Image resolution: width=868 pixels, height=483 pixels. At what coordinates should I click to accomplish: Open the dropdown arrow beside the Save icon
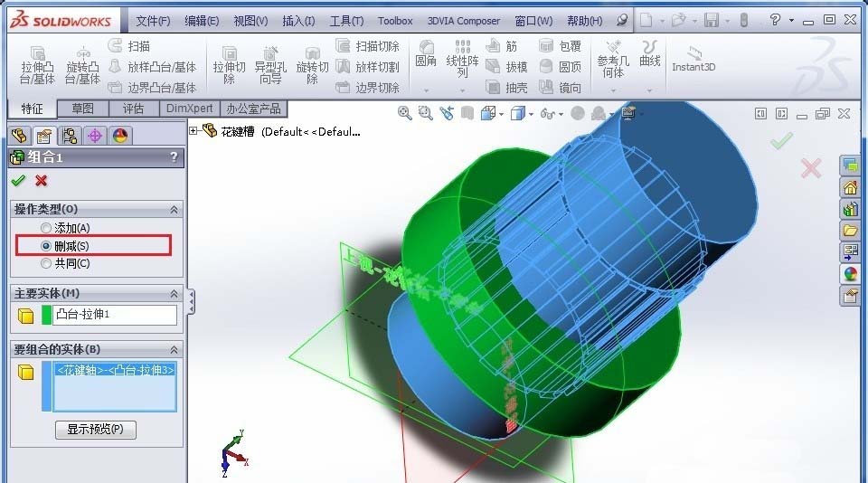click(727, 21)
